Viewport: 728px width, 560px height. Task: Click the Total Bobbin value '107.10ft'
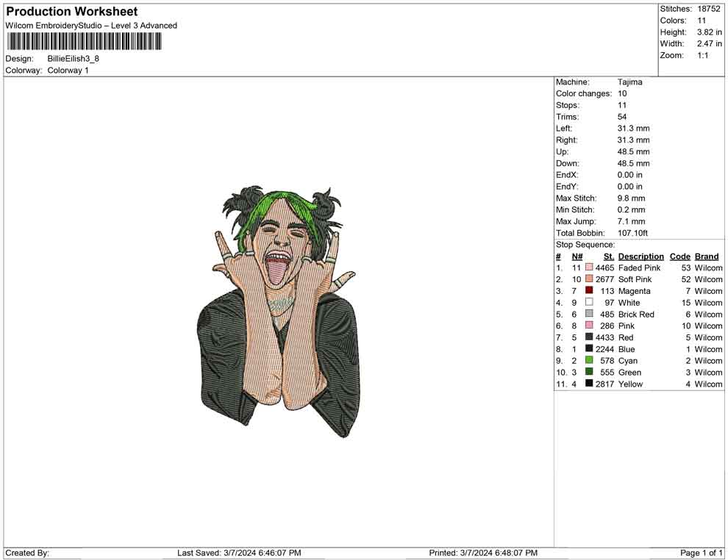point(633,233)
